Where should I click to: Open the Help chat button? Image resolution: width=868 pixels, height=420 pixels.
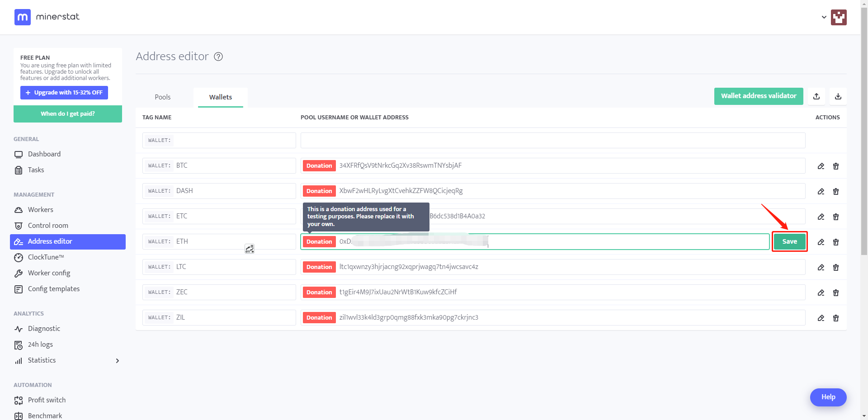(828, 397)
